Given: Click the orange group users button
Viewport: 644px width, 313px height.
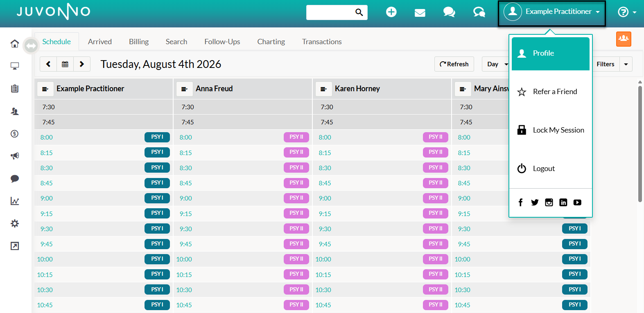Looking at the screenshot, I should pos(624,39).
